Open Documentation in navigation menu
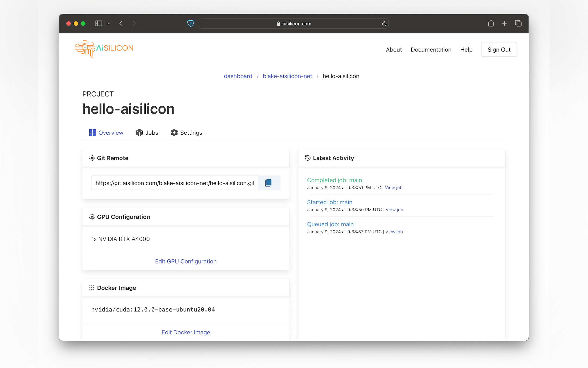 (x=431, y=50)
